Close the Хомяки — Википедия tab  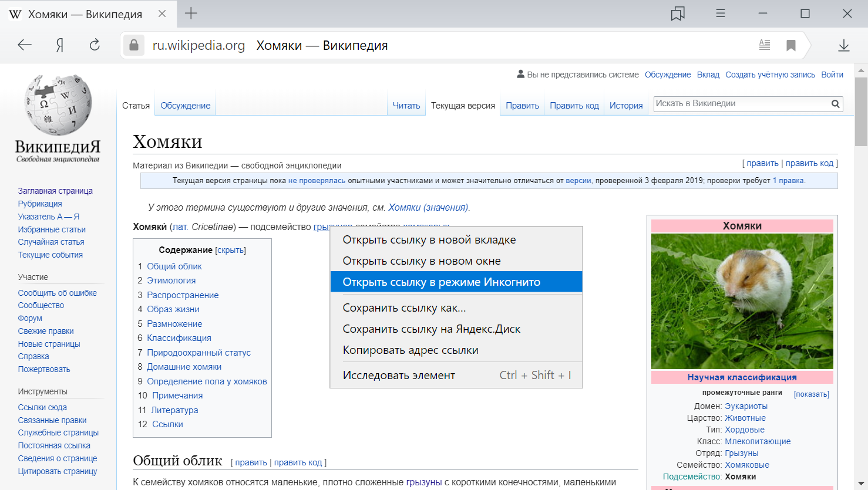click(x=162, y=13)
